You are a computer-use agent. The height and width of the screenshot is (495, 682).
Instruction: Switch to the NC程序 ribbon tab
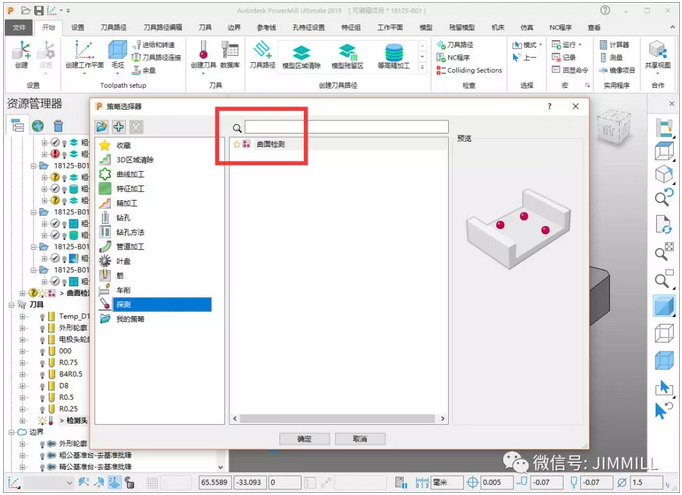pyautogui.click(x=560, y=27)
